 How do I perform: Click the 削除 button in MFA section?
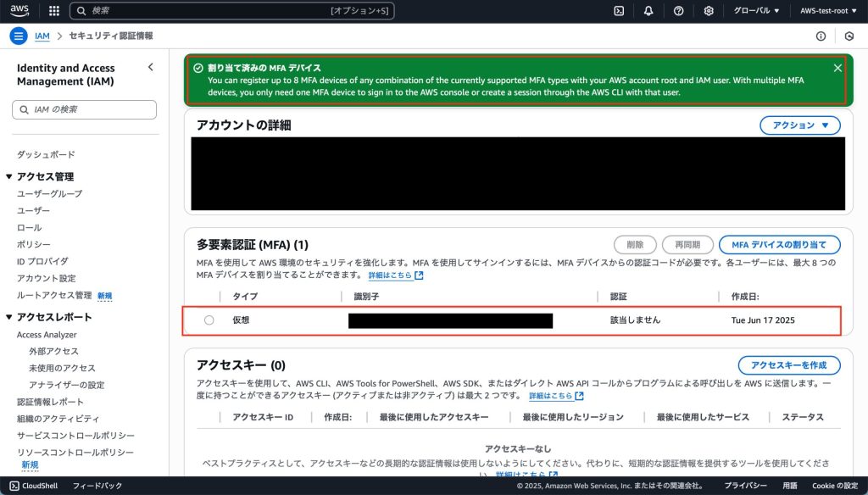(635, 245)
